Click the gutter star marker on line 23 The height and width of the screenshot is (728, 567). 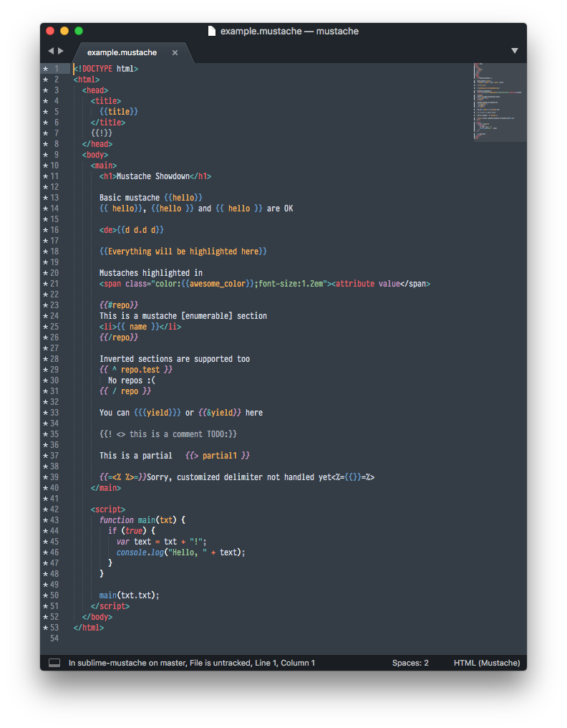coord(46,305)
